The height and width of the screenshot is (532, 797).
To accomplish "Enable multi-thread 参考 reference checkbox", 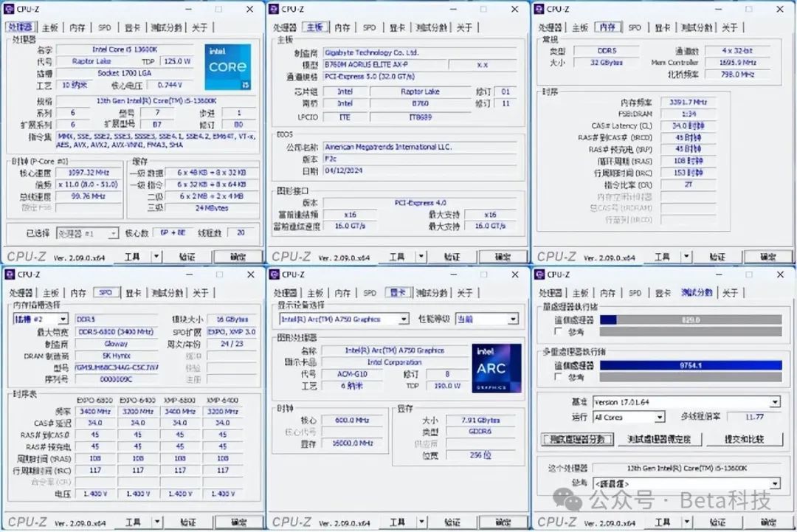I will pyautogui.click(x=558, y=376).
